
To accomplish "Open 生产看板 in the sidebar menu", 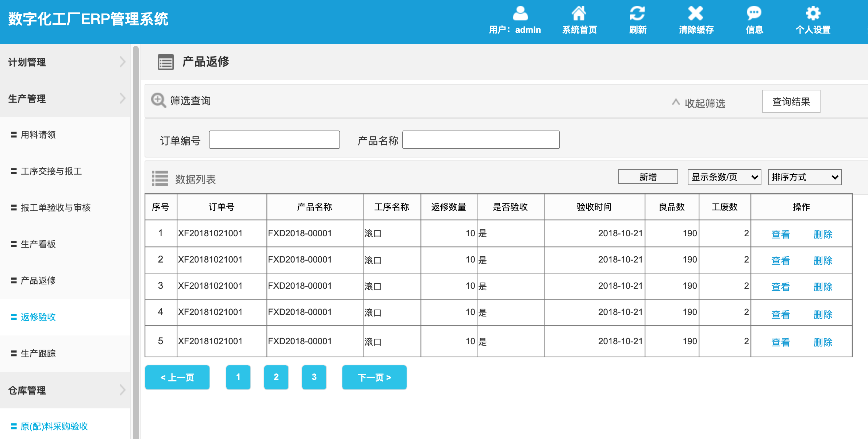I will coord(38,244).
